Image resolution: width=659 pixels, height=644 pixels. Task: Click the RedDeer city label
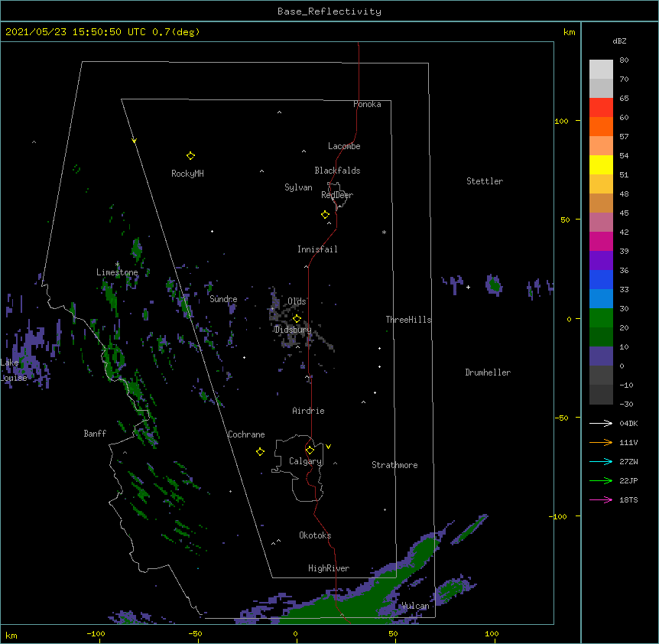(x=337, y=195)
